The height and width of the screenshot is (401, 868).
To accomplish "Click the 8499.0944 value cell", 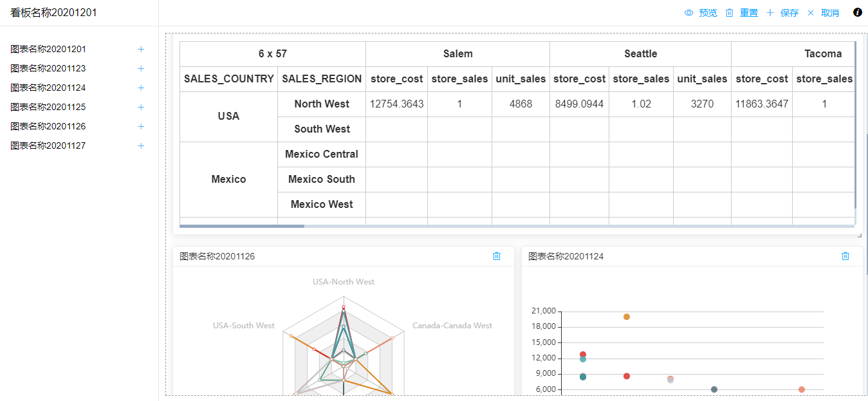I will tap(580, 104).
